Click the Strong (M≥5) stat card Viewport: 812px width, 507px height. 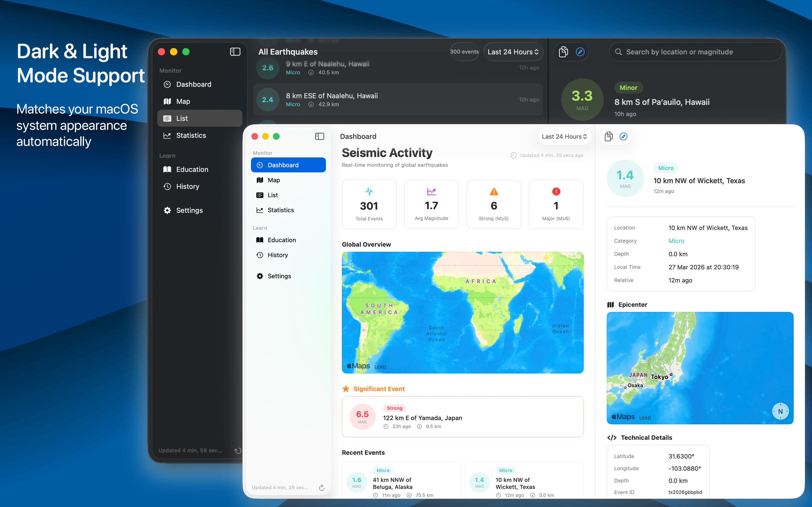click(x=493, y=204)
